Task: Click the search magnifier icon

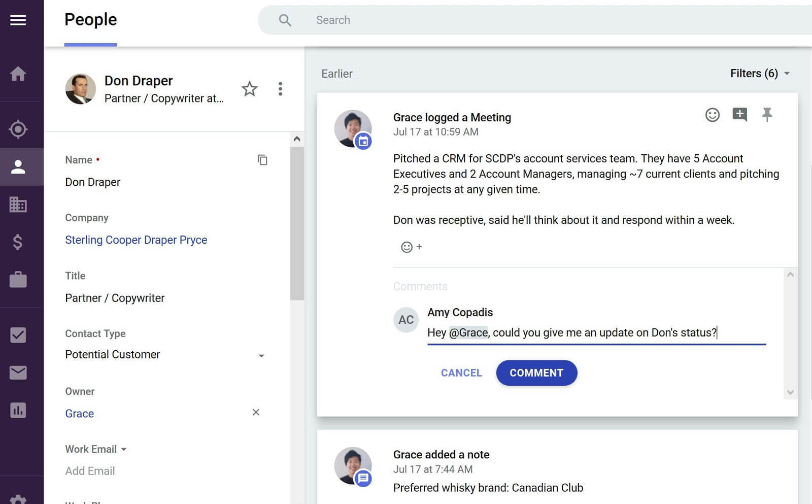Action: pos(285,20)
